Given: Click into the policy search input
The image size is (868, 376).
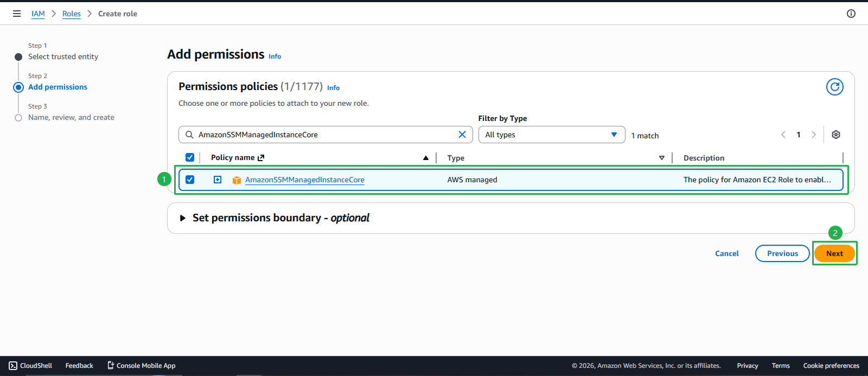Looking at the screenshot, I should (x=325, y=135).
